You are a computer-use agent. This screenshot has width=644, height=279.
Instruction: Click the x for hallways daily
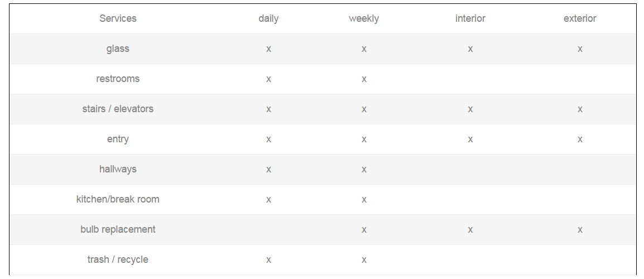pyautogui.click(x=268, y=169)
